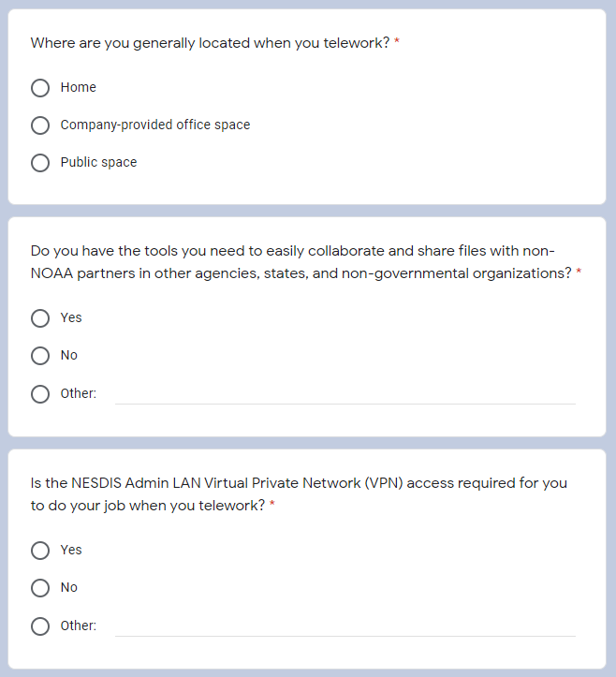This screenshot has width=616, height=677.
Task: Click "Yes" label text in VPN question
Action: pos(71,550)
